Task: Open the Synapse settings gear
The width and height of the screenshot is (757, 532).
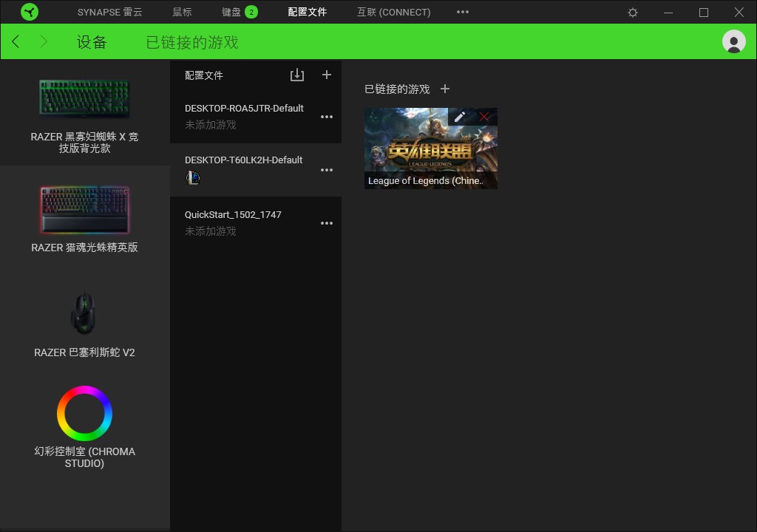Action: [632, 12]
